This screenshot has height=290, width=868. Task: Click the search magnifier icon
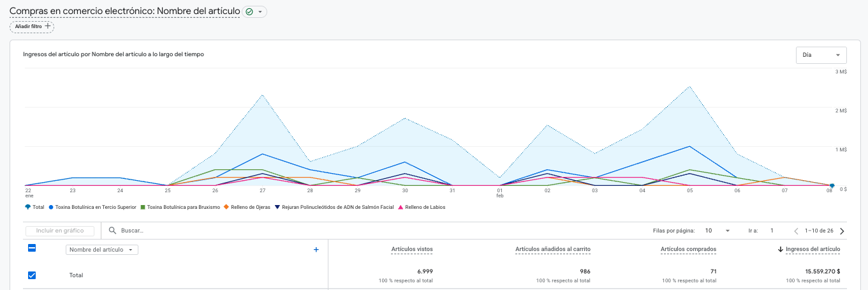click(112, 231)
